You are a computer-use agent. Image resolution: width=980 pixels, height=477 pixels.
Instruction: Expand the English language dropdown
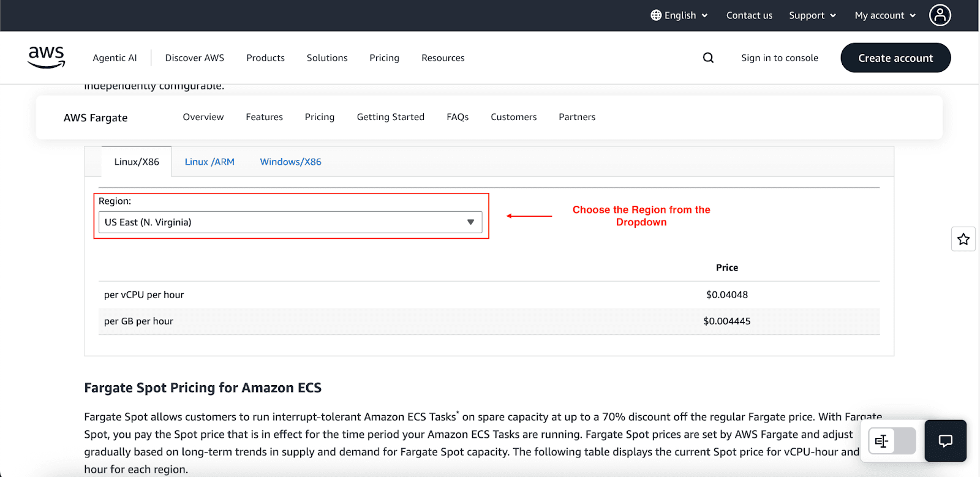point(679,15)
